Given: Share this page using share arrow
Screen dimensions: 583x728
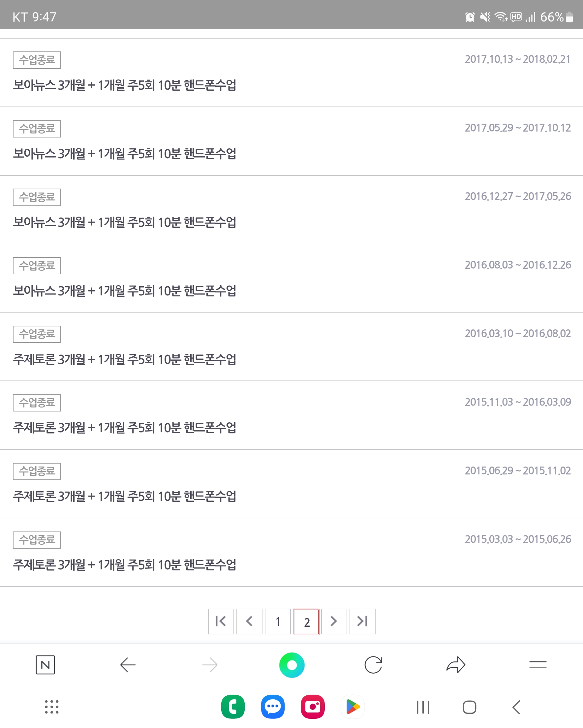Looking at the screenshot, I should pyautogui.click(x=456, y=665).
